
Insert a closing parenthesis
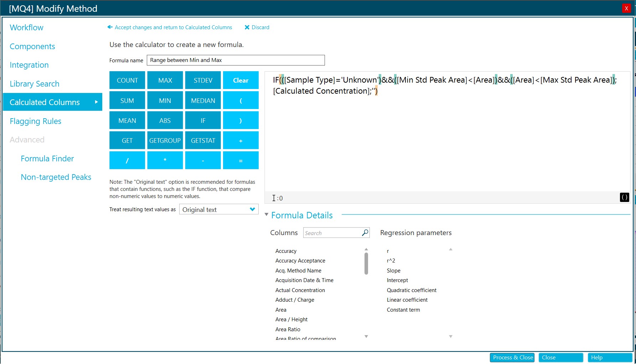[241, 120]
